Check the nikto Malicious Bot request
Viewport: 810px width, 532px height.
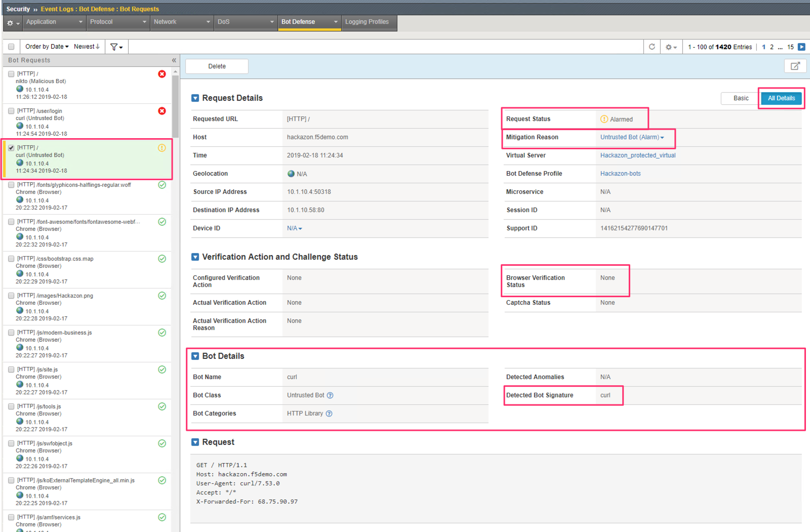click(x=11, y=74)
